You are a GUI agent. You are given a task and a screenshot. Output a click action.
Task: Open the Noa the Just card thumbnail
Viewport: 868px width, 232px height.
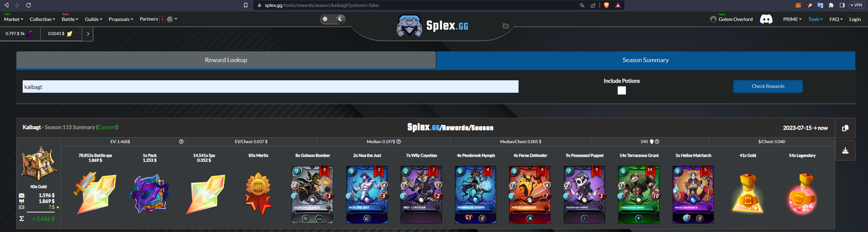point(367,195)
